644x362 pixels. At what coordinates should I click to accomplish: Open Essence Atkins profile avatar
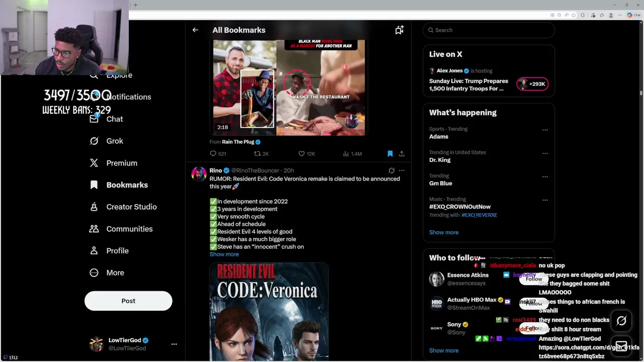pos(436,279)
